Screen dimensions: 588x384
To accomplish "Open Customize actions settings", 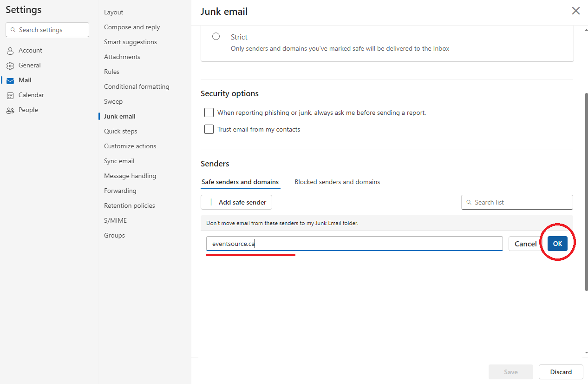I will [130, 146].
